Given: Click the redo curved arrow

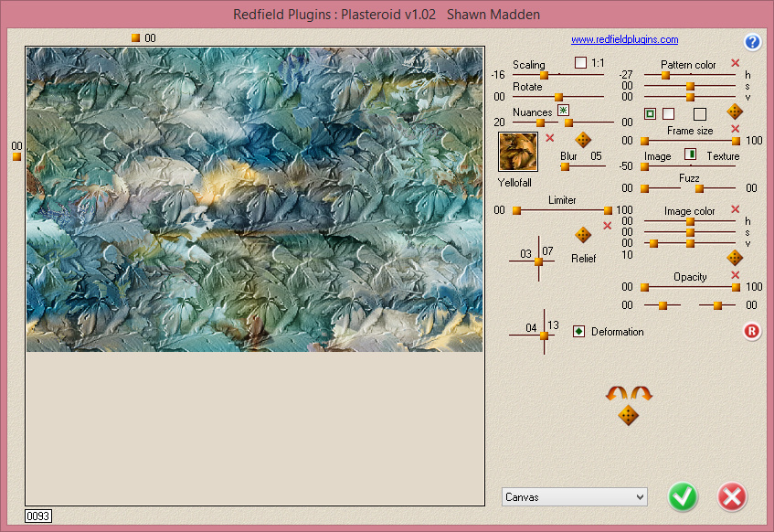Looking at the screenshot, I should pos(641,394).
